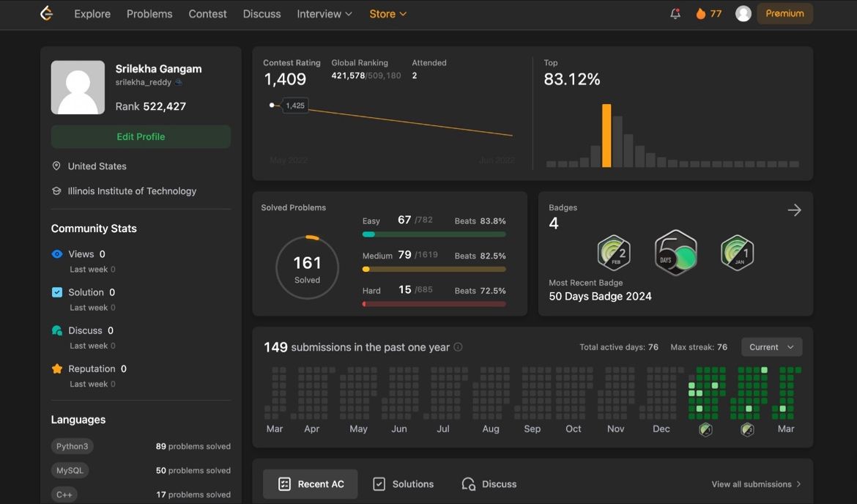This screenshot has height=504, width=857.
Task: Click the Edit Profile button
Action: (x=141, y=137)
